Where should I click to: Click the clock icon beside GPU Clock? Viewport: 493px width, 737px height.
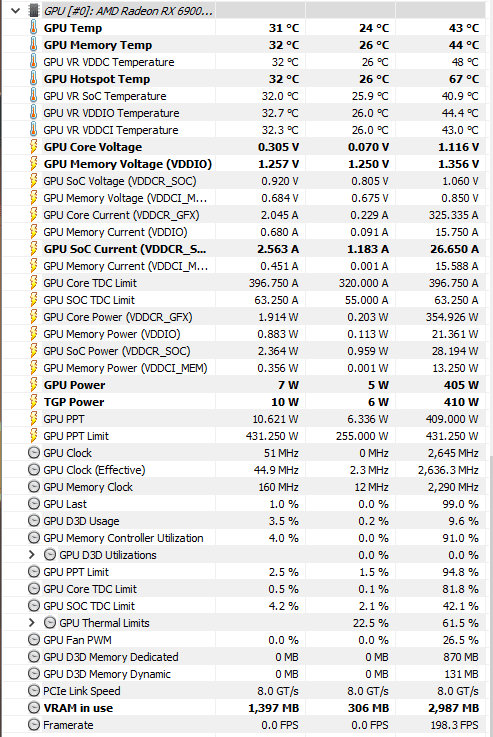34,453
